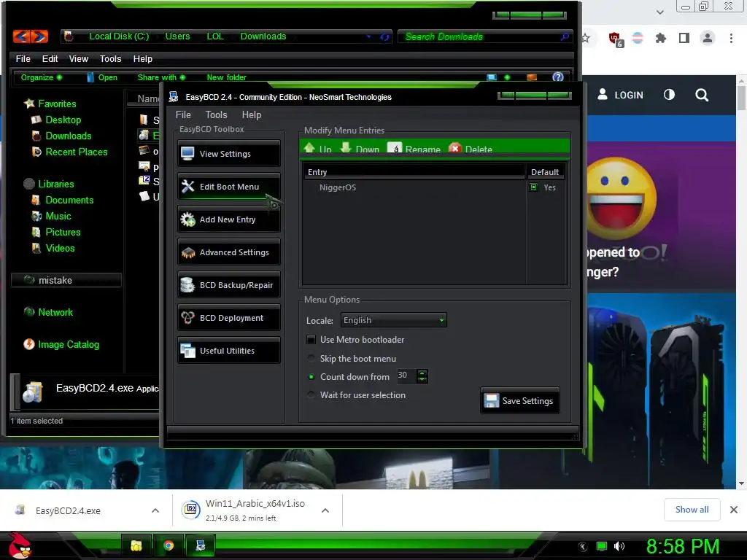The width and height of the screenshot is (747, 560).
Task: Open EasyBCD Tools menu
Action: click(x=216, y=114)
